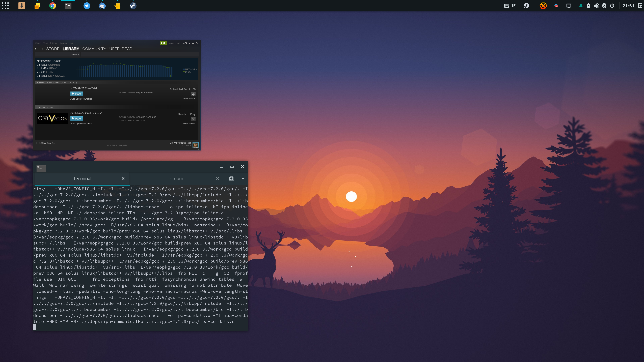Open the Friends menu in Steam
Viewport: 644px width, 362px height.
pos(54,43)
